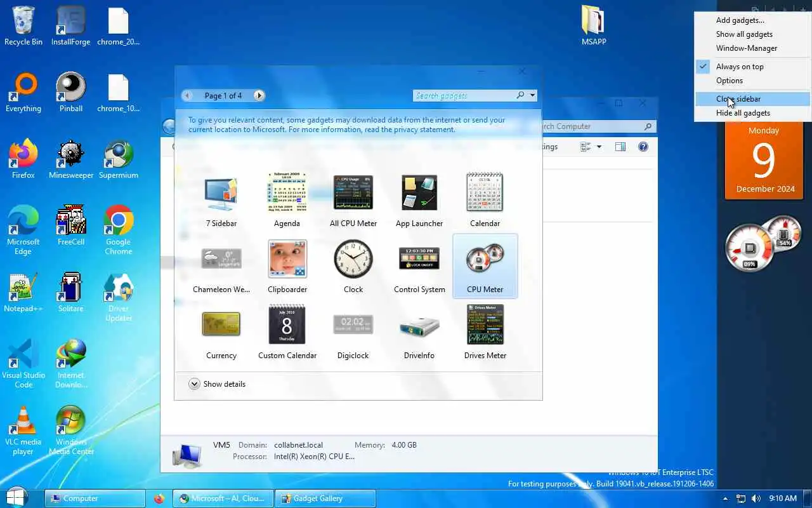The width and height of the screenshot is (812, 508).
Task: Open the Firefox desktop shortcut
Action: [23, 159]
